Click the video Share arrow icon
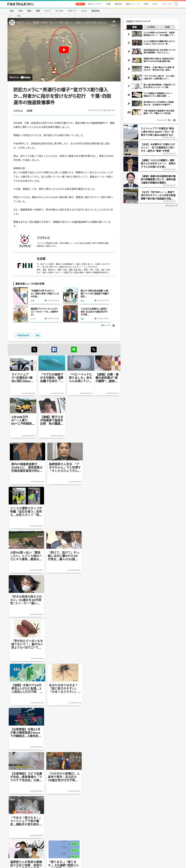 [114, 22]
